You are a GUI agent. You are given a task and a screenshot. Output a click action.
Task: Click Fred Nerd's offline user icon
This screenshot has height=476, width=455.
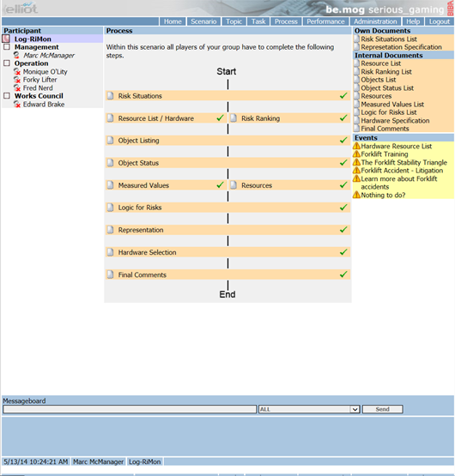tap(17, 87)
